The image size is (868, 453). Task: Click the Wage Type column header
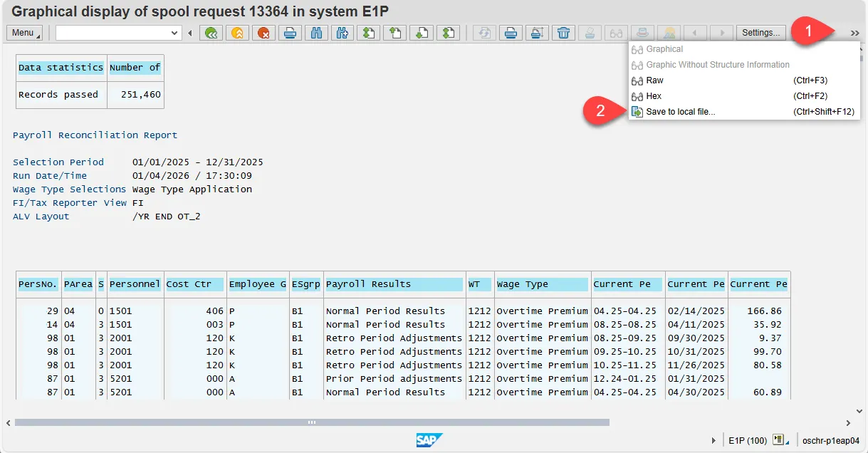543,284
